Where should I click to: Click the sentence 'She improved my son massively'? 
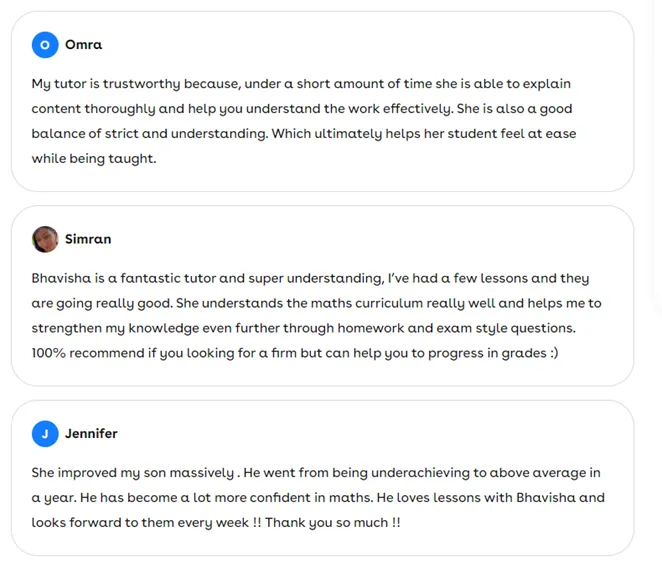(133, 473)
